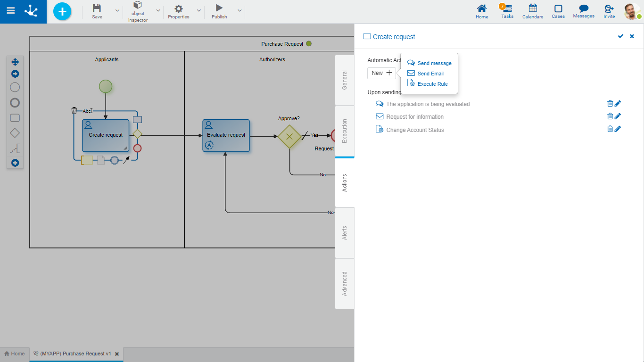Switch to the Alerts tab
The image size is (644, 362).
coord(345,233)
